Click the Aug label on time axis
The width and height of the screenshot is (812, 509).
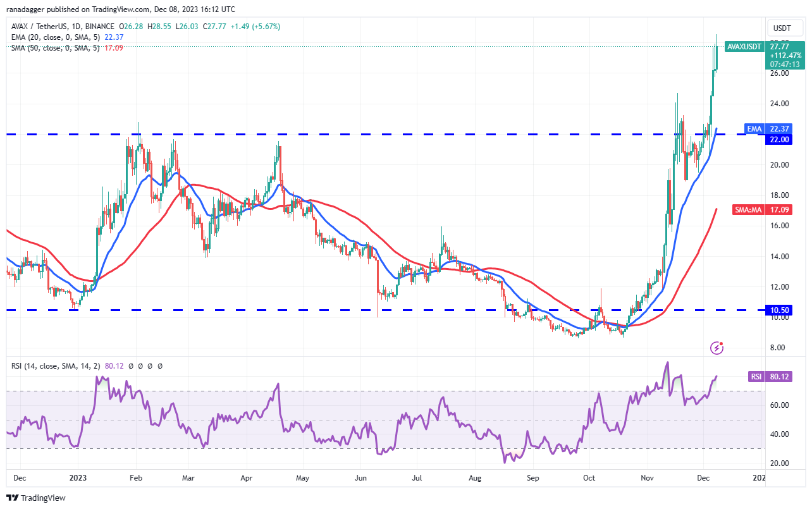(475, 477)
